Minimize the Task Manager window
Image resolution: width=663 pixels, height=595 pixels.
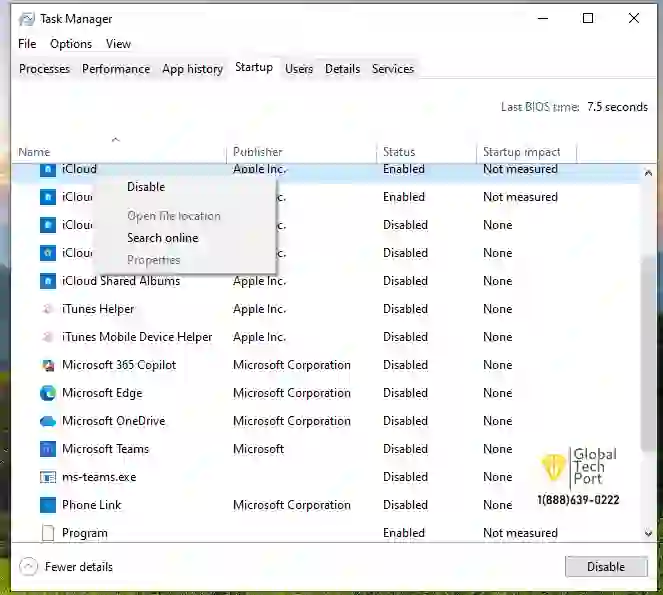(543, 19)
